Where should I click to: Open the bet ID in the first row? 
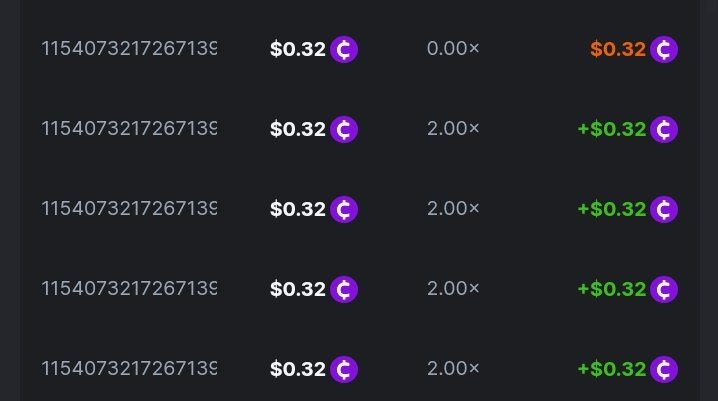(x=129, y=49)
